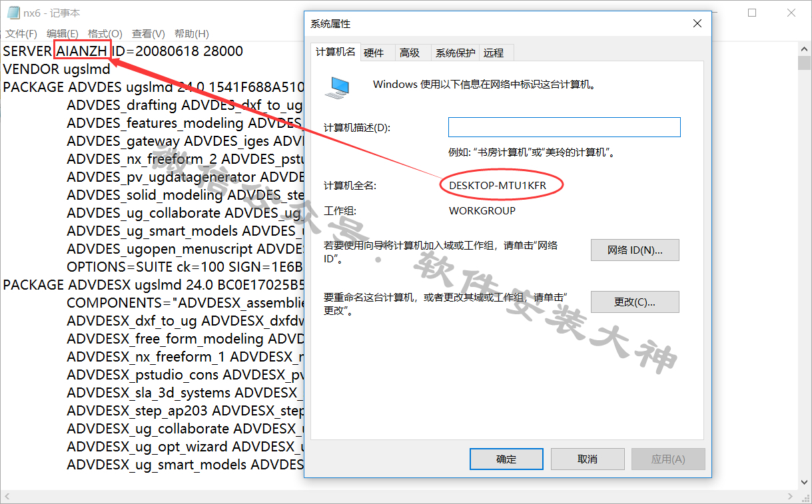Viewport: 812px width, 504px height.
Task: Click the ADVDESX_dxf_to_ug line
Action: 185,321
